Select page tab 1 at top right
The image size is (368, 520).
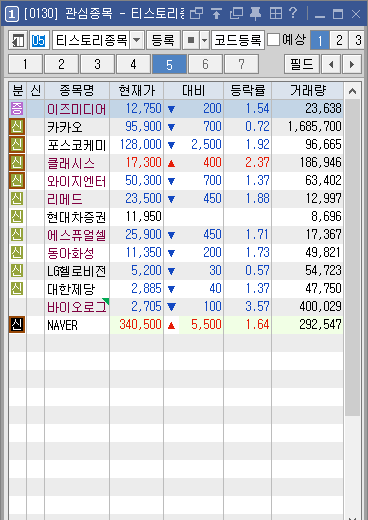(x=320, y=40)
